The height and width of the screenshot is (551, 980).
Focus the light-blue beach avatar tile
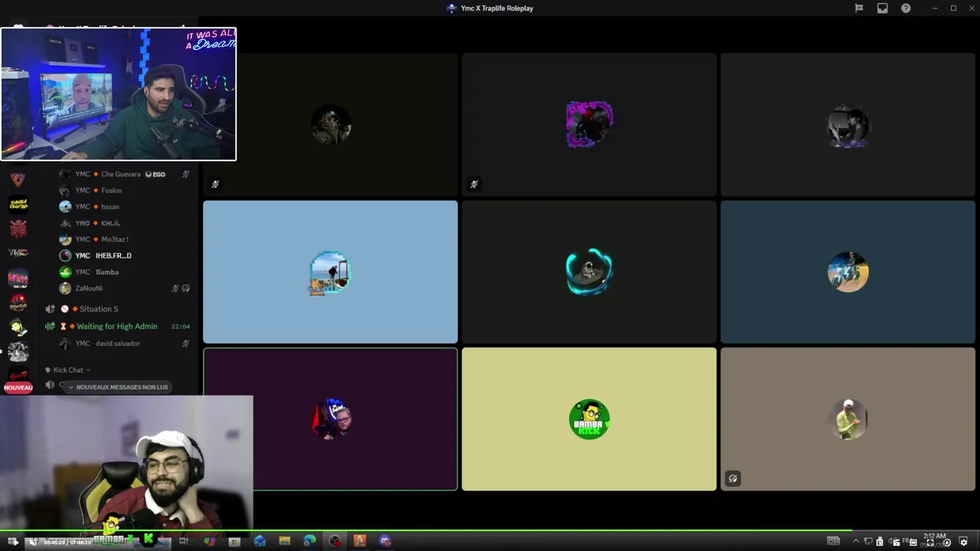pos(330,272)
